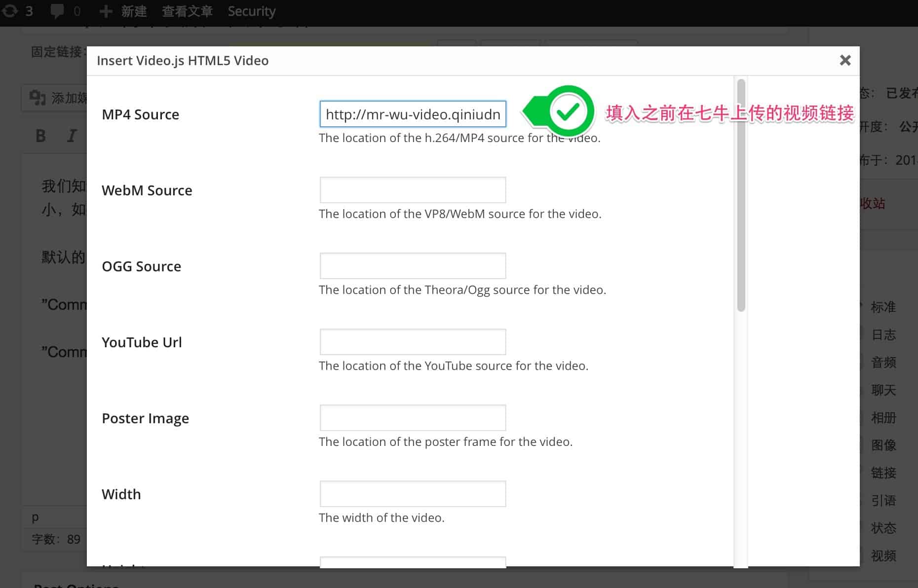
Task: Click the Bold button in editor toolbar
Action: point(41,136)
